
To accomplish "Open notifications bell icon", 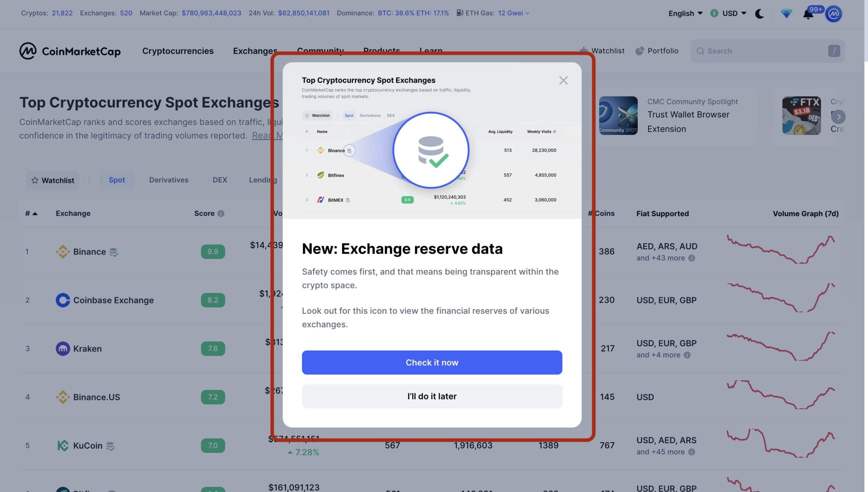I will click(x=808, y=14).
